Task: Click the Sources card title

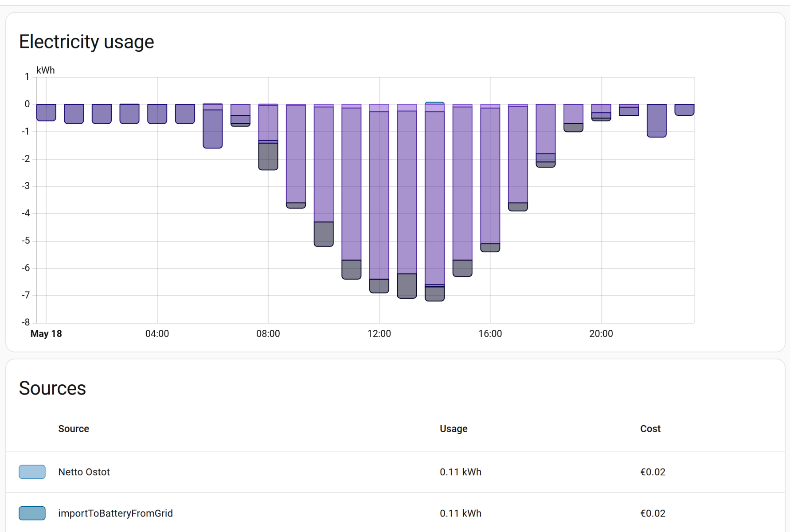Action: tap(52, 388)
